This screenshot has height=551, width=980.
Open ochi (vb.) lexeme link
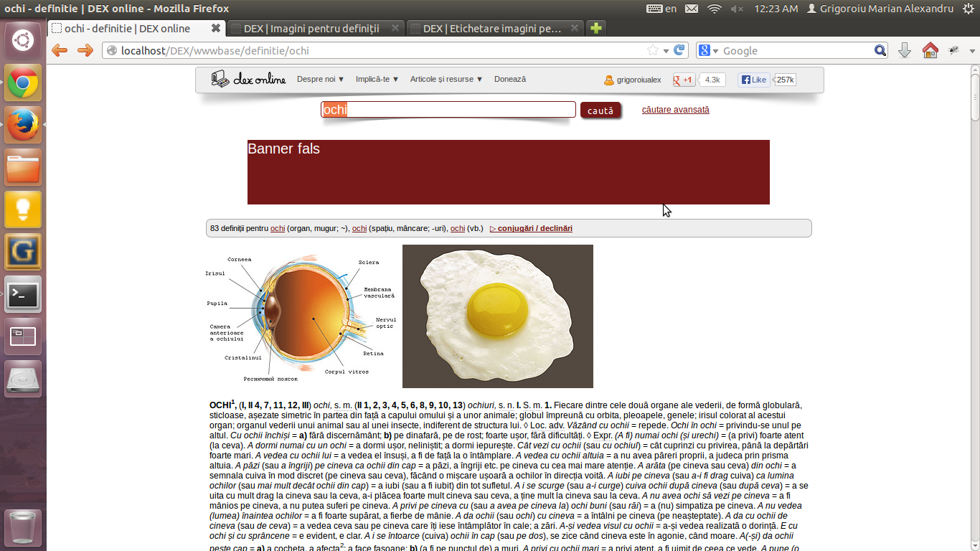pos(458,228)
